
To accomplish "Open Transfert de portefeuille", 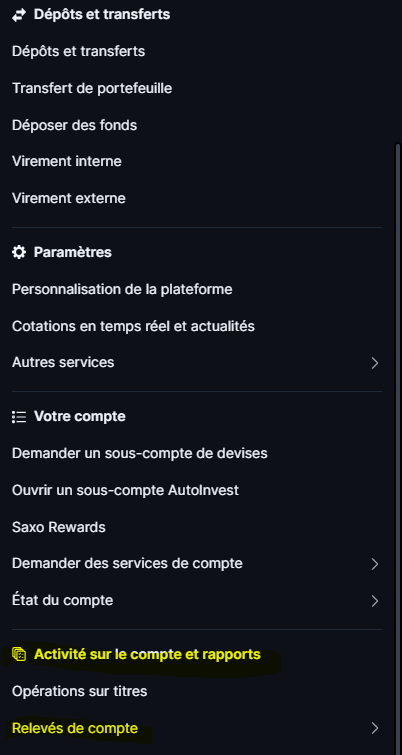I will 92,89.
